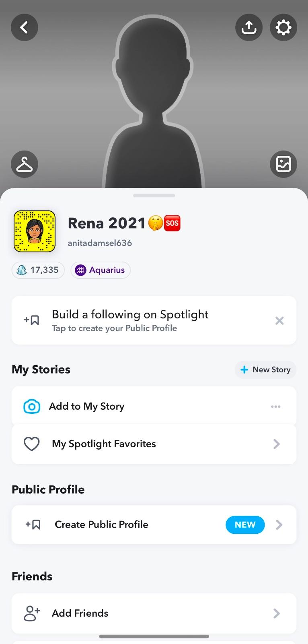Image resolution: width=308 pixels, height=644 pixels.
Task: Open the yellow Snapcode avatar
Action: pos(35,231)
